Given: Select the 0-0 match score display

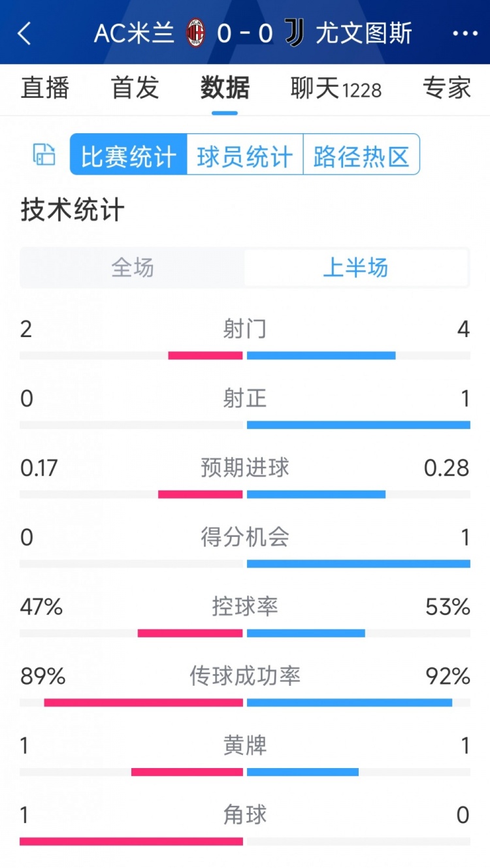Looking at the screenshot, I should (244, 34).
